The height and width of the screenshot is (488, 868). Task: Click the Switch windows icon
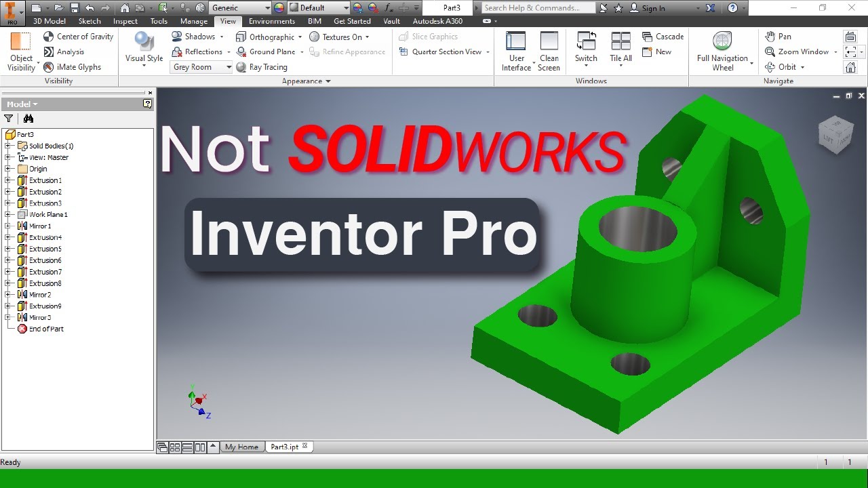pos(586,47)
